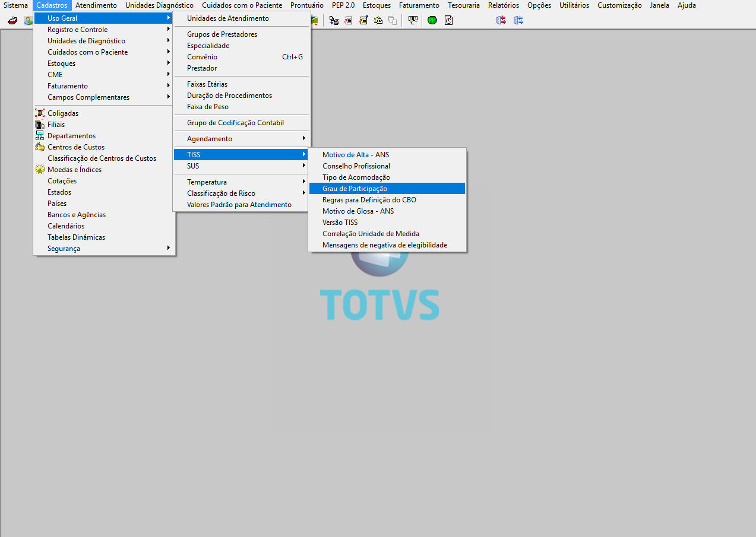Open the Ajuda menu

point(687,5)
